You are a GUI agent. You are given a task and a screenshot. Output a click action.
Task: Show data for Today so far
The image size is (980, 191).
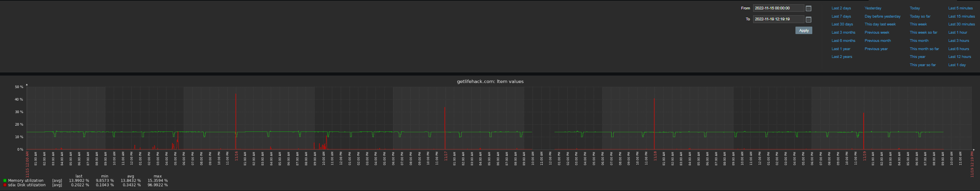pyautogui.click(x=920, y=16)
